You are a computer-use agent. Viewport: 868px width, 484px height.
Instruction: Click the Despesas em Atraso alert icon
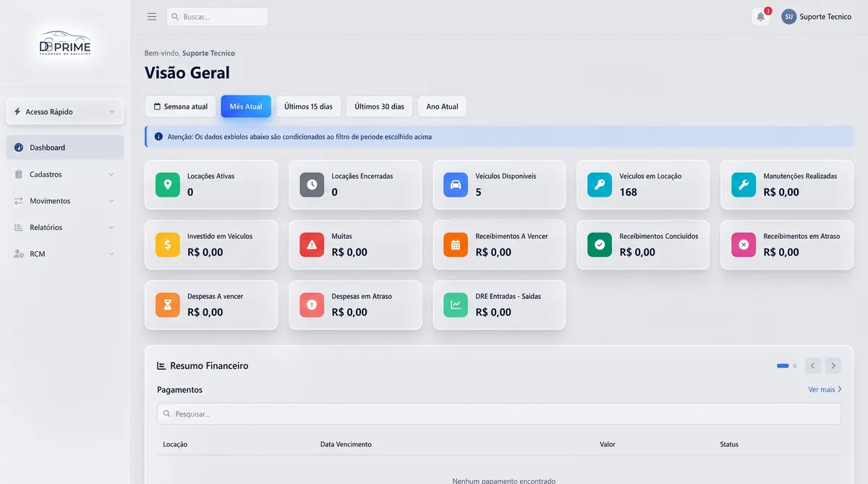(x=312, y=305)
